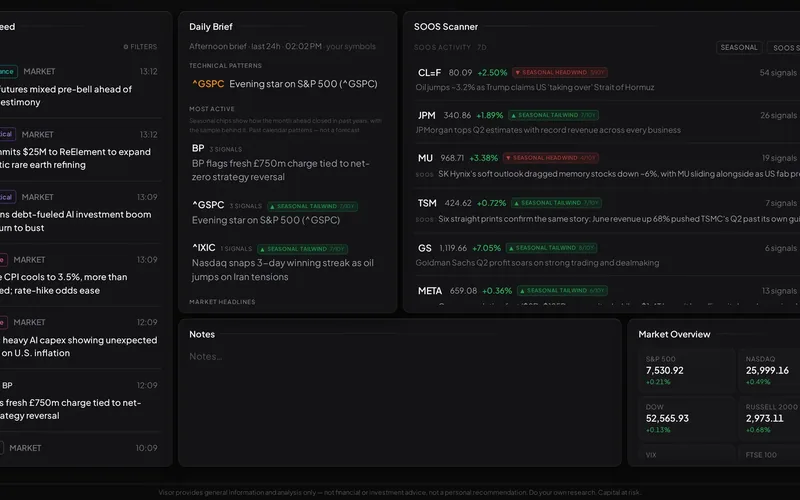This screenshot has width=800, height=500.
Task: Click the 6 signals count for GS
Action: tap(781, 248)
